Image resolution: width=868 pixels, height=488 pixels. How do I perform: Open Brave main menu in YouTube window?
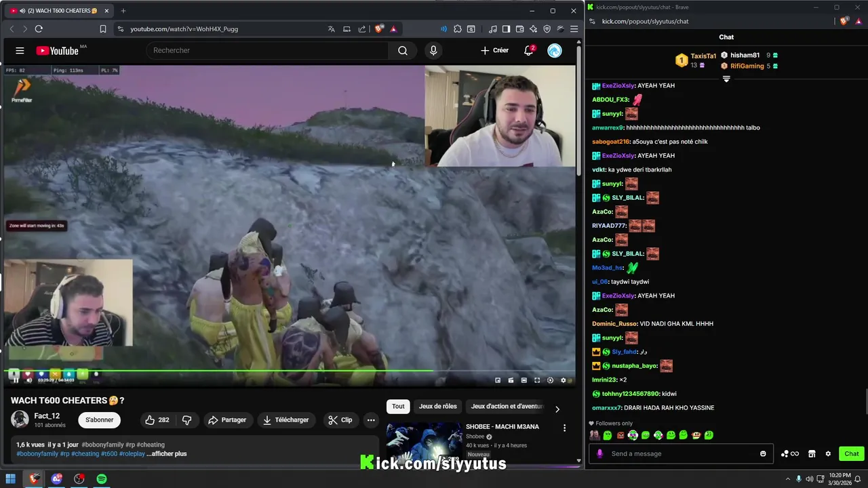[574, 29]
